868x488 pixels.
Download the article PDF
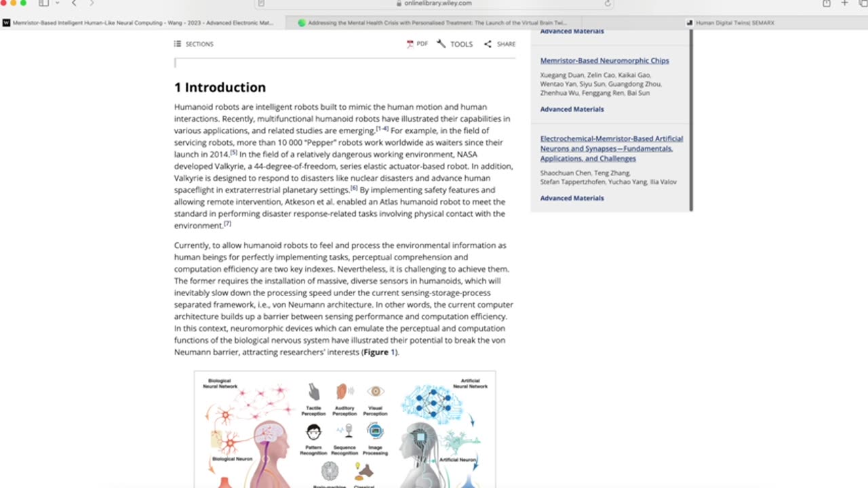coord(417,44)
